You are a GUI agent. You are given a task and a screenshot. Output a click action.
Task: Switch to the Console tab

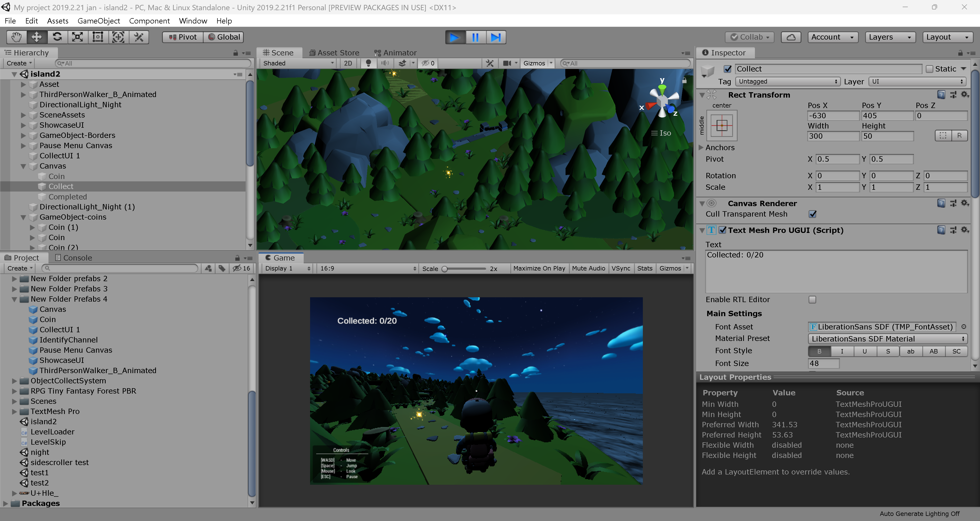pos(73,258)
